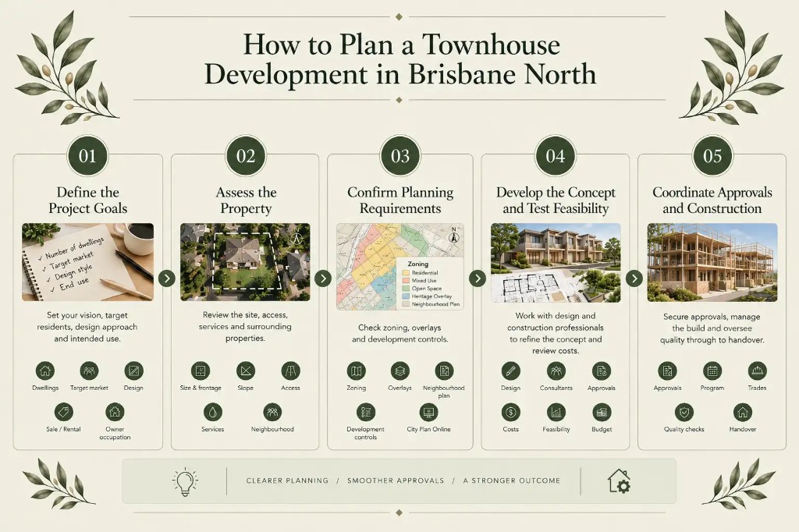Click "A STRONGER OUTCOME" in the footer banner
This screenshot has width=799, height=532.
coord(512,481)
